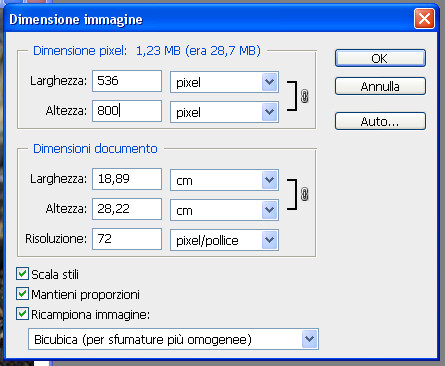Open the Auto... resolution dialog
This screenshot has width=445, height=366.
coord(380,121)
